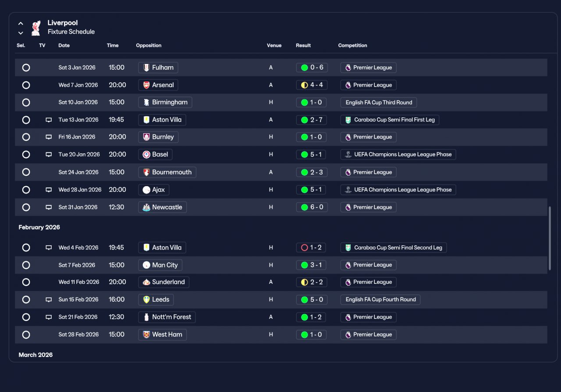Open the Sunderland opposition button
Screen dimensions: 561x392
163,282
